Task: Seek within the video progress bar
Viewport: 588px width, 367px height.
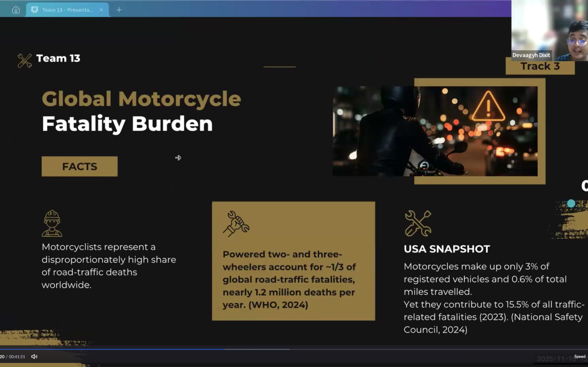Action: [x=151, y=349]
